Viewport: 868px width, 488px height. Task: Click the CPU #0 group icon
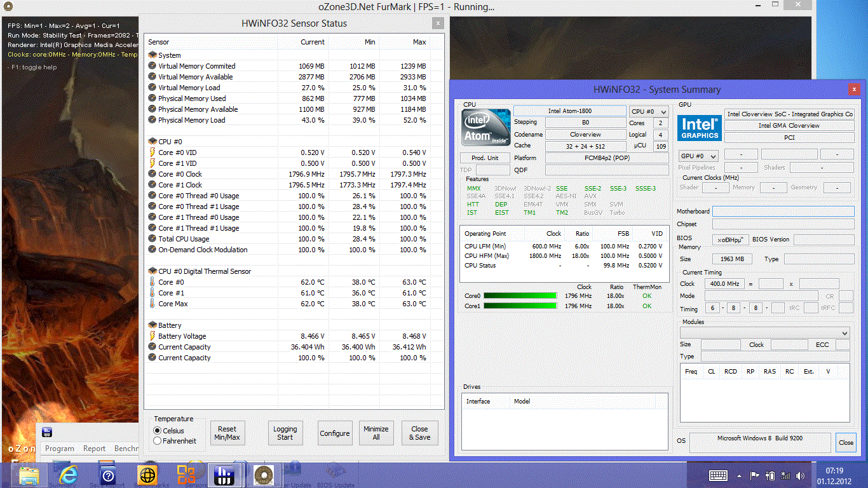pyautogui.click(x=153, y=142)
